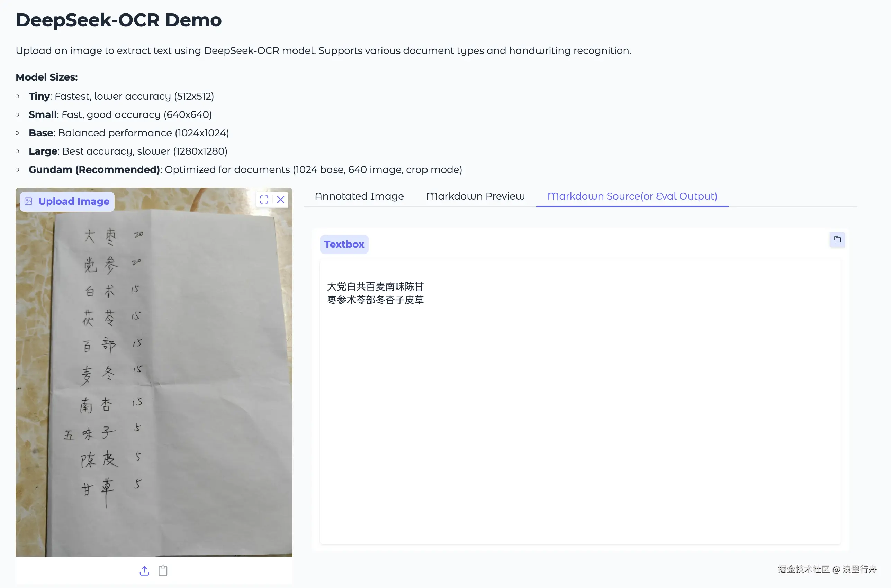The image size is (891, 588).
Task: Paste image from clipboard icon
Action: (x=163, y=570)
